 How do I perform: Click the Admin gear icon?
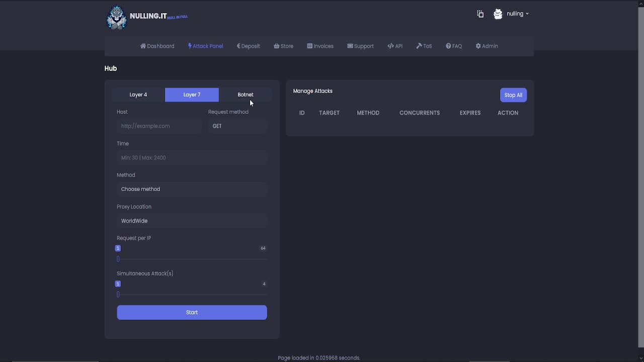[x=478, y=46]
